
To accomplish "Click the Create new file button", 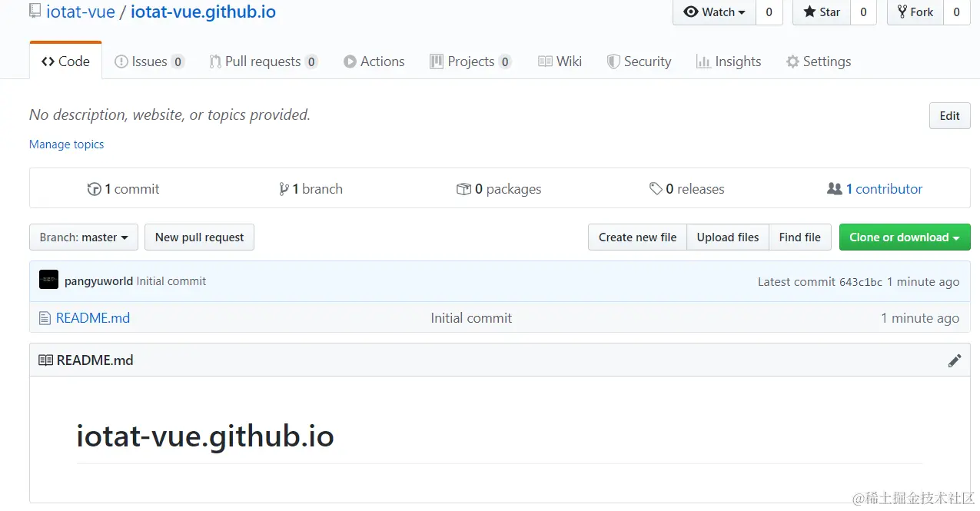I will [x=637, y=237].
